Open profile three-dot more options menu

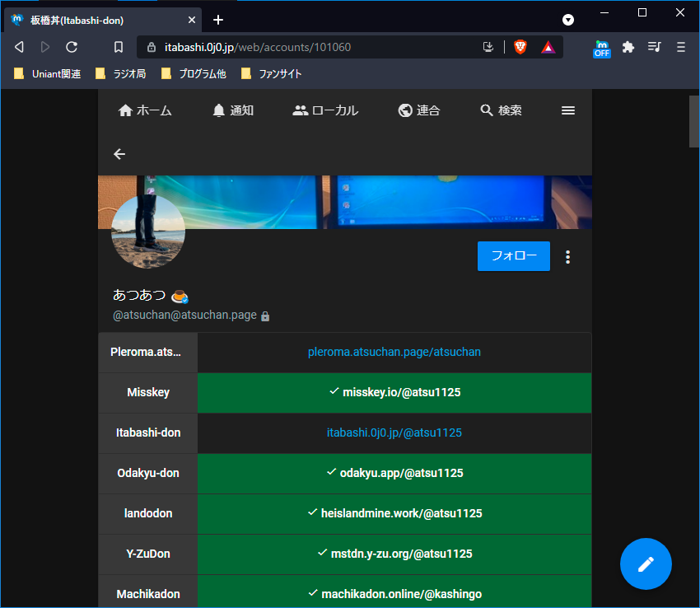point(567,257)
